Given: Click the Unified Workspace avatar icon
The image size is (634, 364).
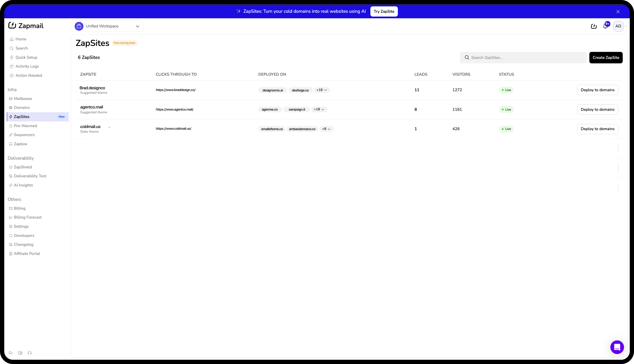Looking at the screenshot, I should pyautogui.click(x=79, y=26).
